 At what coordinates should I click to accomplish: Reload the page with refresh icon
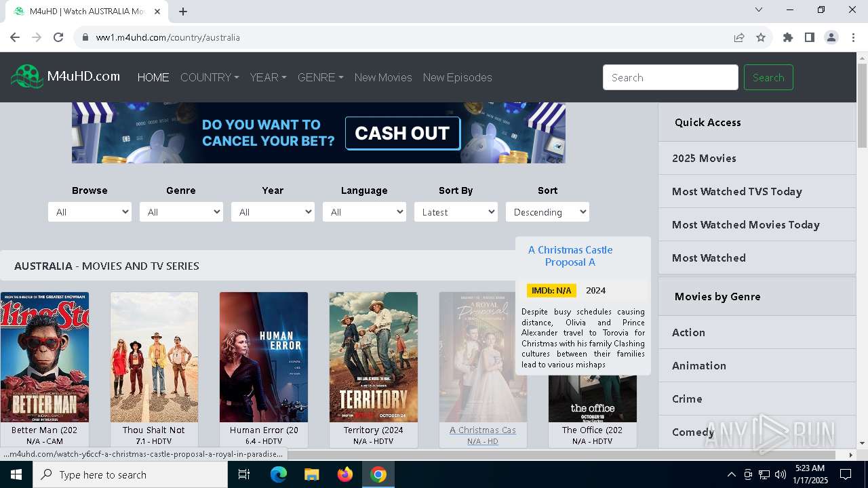click(58, 37)
